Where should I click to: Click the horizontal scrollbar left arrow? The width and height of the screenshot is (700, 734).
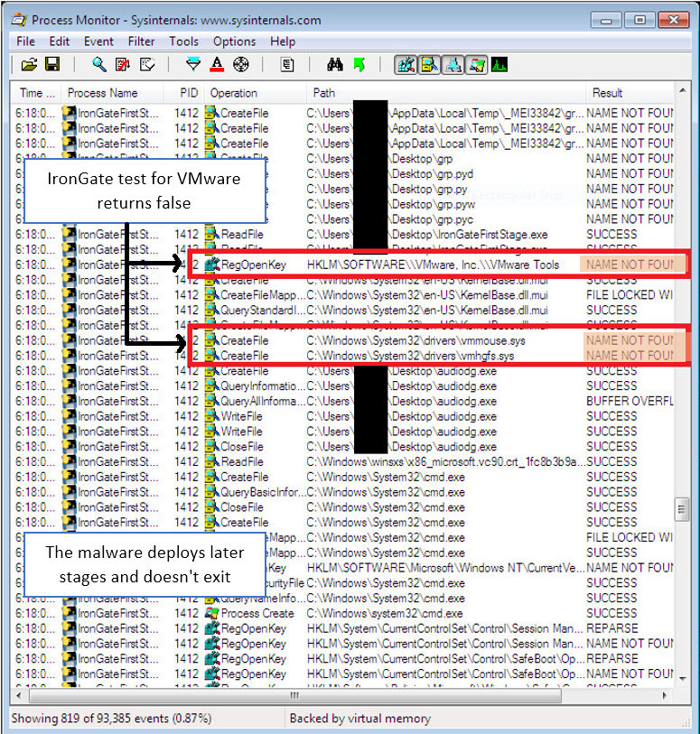19,695
